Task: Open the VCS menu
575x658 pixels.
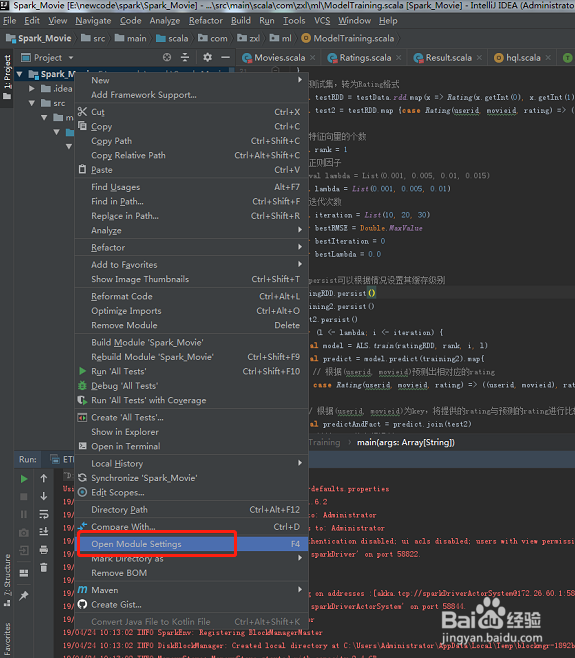Action: coord(322,21)
